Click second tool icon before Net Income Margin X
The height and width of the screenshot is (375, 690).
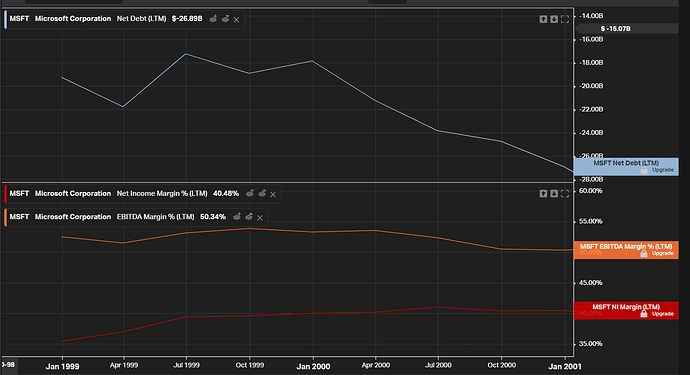pyautogui.click(x=262, y=193)
